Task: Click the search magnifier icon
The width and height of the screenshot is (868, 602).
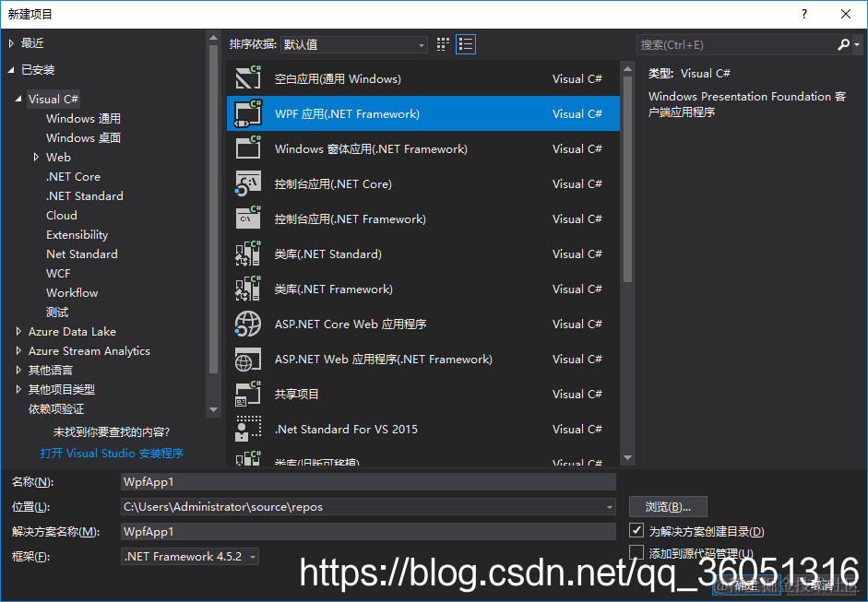Action: coord(844,44)
